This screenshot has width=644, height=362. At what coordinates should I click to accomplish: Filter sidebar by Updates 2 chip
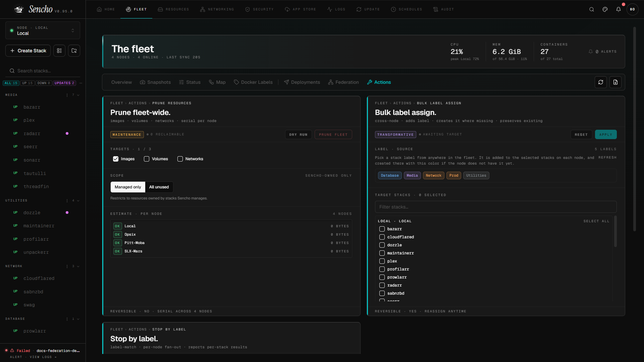pos(64,83)
